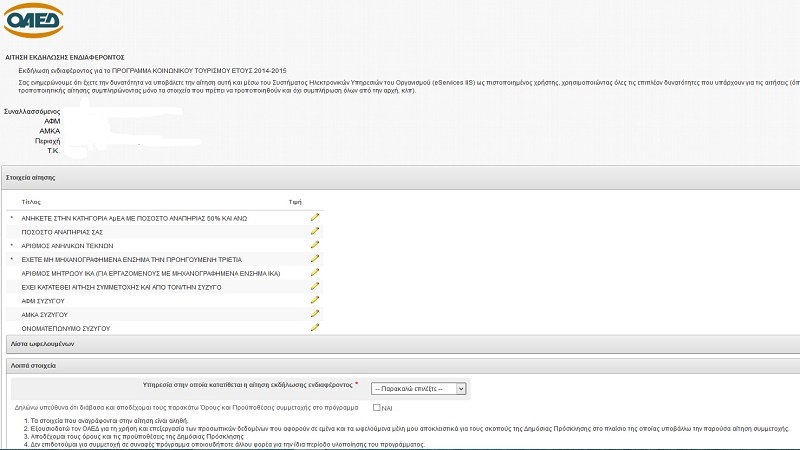Screen dimensions: 800x450
Task: Click the Τίτλος column header
Action: 31,201
